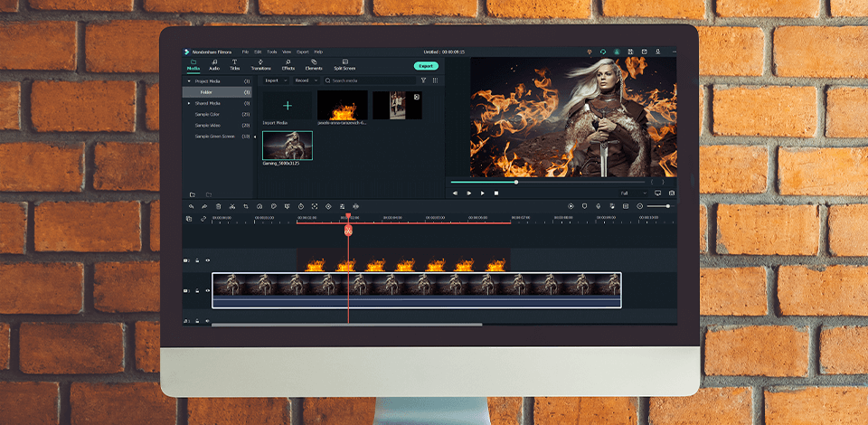Take a snapshot with camera icon
The image size is (868, 425).
tap(672, 194)
